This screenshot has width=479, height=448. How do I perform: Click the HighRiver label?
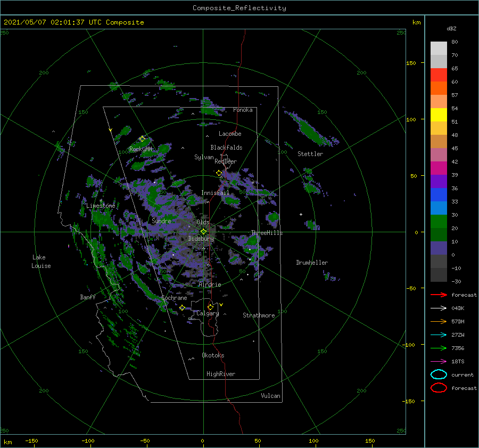coord(221,374)
